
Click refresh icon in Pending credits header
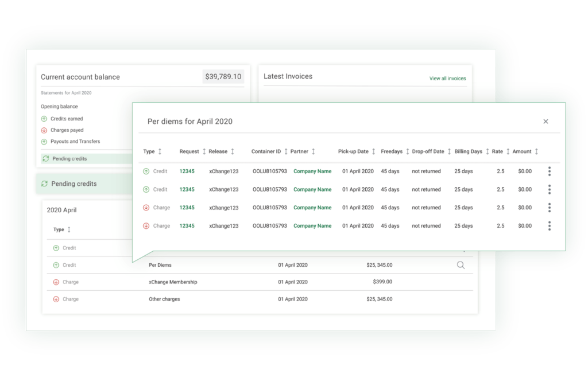coord(44,184)
